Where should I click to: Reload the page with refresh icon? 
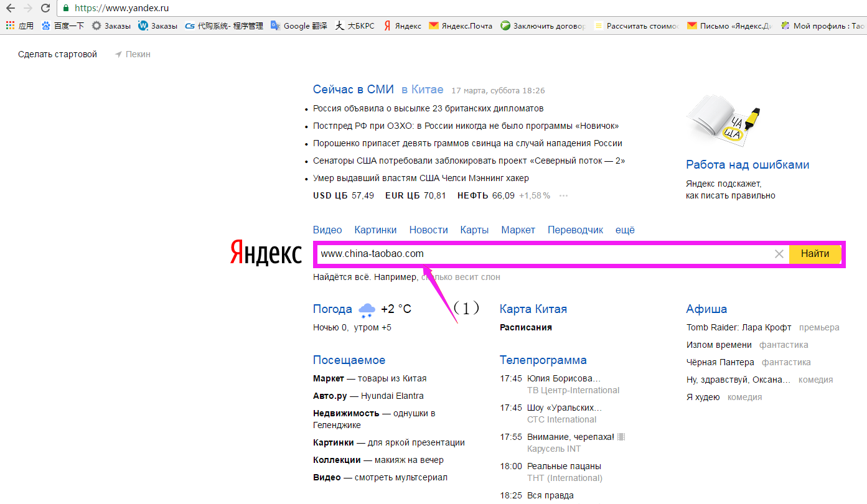point(45,8)
